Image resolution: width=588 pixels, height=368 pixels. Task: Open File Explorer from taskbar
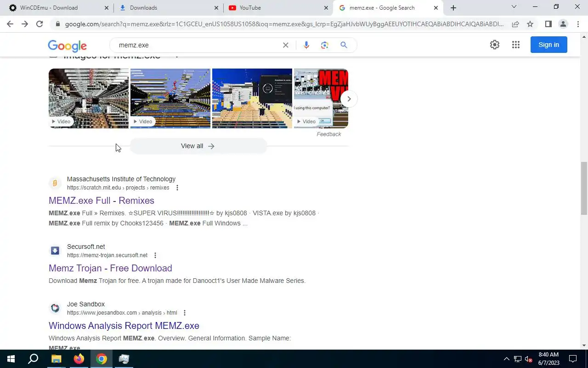[x=56, y=359]
